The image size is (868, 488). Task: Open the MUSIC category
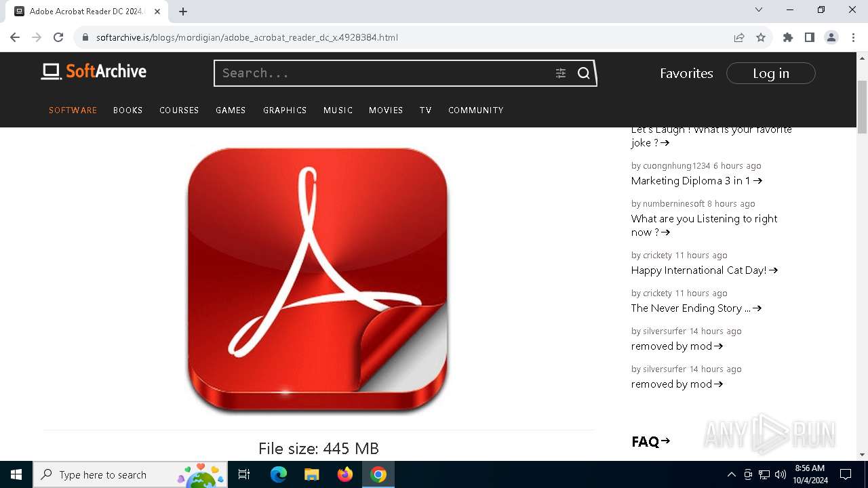[x=338, y=110]
